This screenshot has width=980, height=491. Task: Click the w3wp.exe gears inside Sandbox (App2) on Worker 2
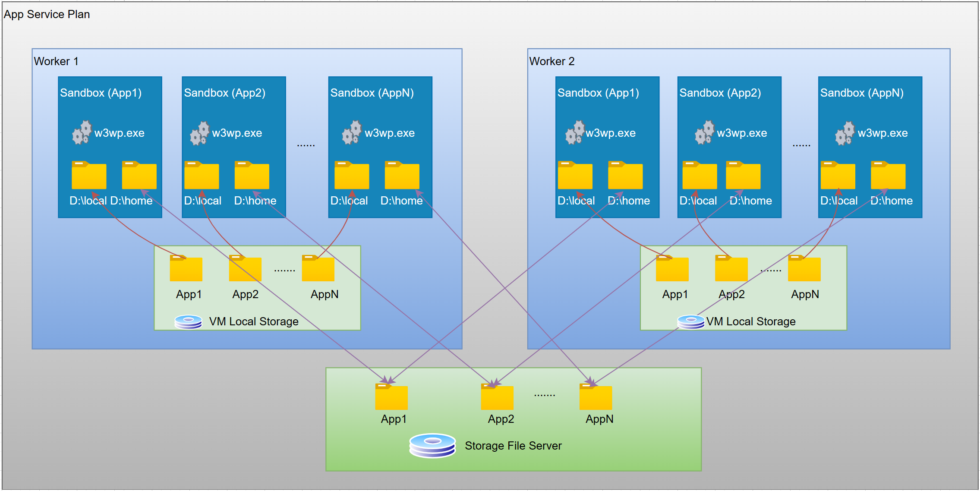coord(704,132)
